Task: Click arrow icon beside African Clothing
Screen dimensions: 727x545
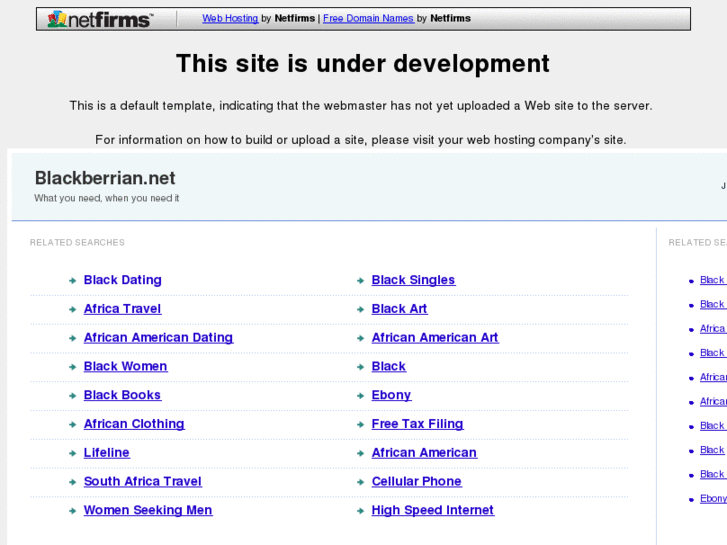Action: click(x=72, y=424)
